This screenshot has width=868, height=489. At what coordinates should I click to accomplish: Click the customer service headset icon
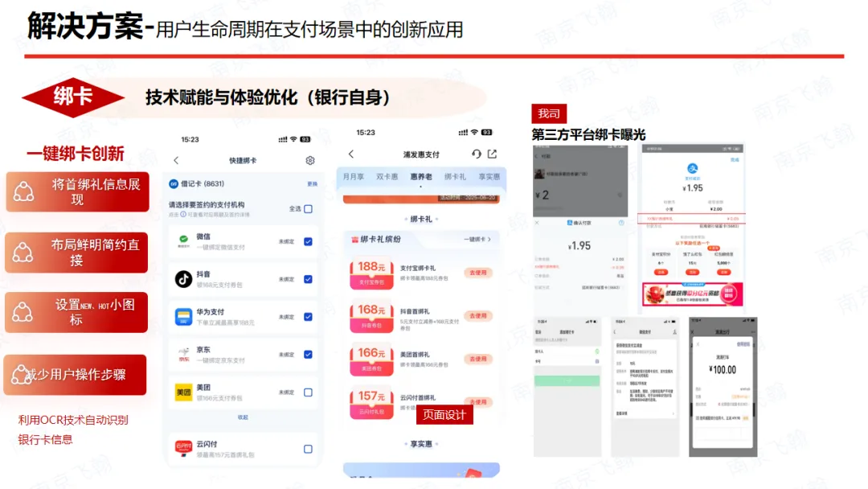[x=476, y=154]
